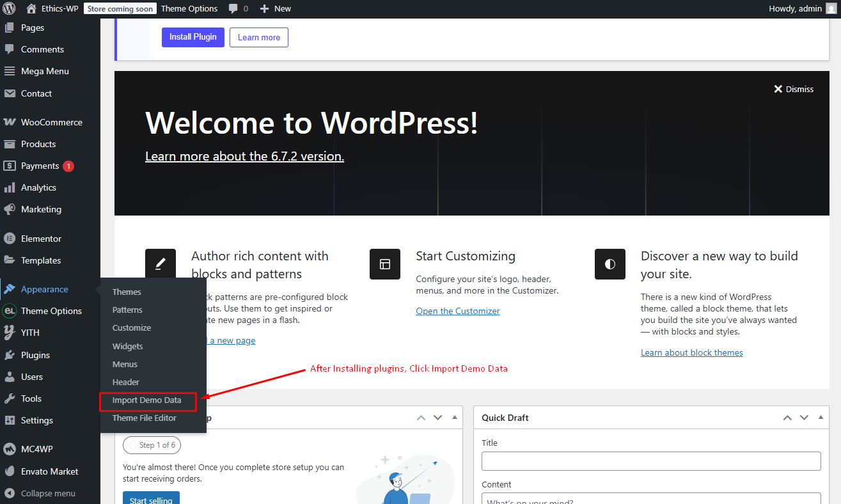Click the Envato Market leaf icon
Viewport: 841px width, 504px height.
[10, 471]
